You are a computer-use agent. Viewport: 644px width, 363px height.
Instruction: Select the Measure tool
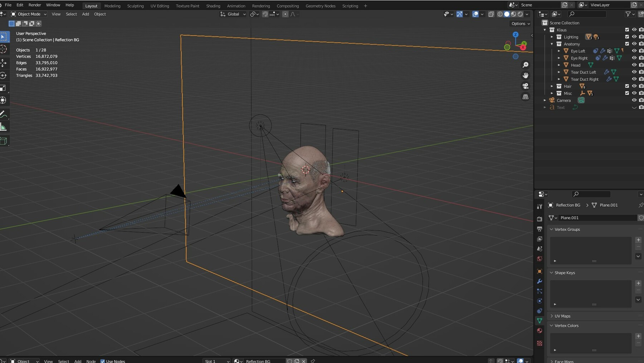pos(4,127)
